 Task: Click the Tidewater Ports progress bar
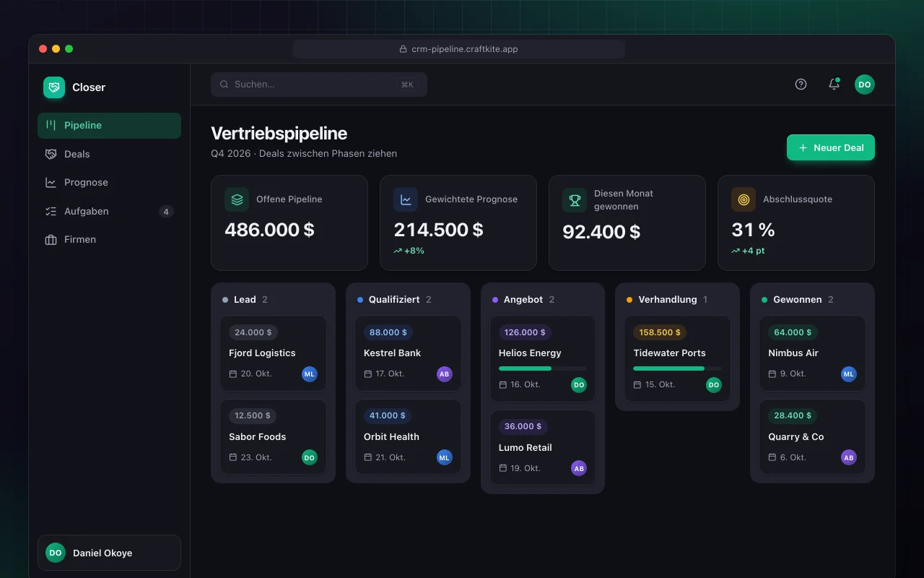(678, 368)
